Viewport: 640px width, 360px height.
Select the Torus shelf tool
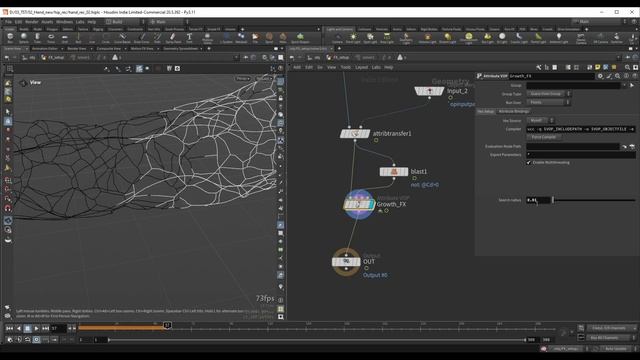51,38
